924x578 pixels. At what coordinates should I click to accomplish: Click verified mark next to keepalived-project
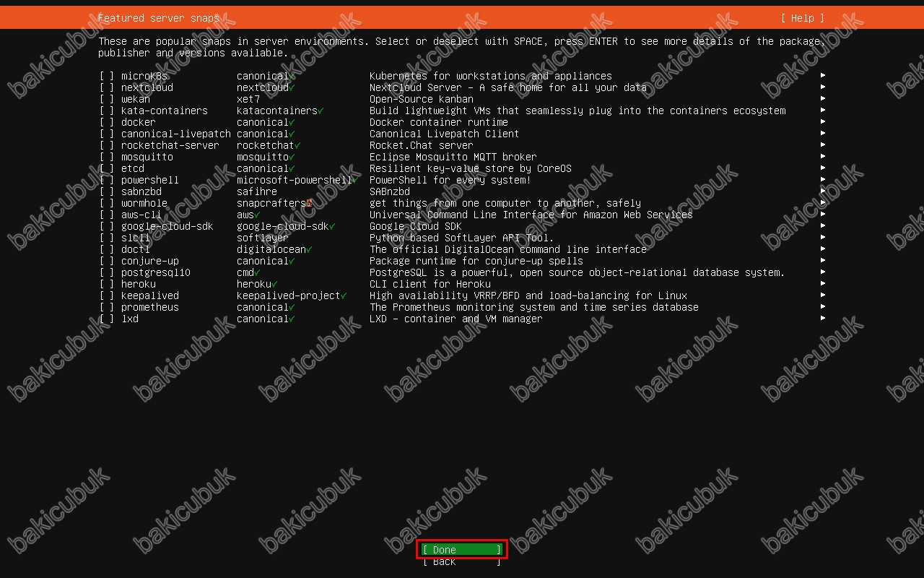point(344,296)
